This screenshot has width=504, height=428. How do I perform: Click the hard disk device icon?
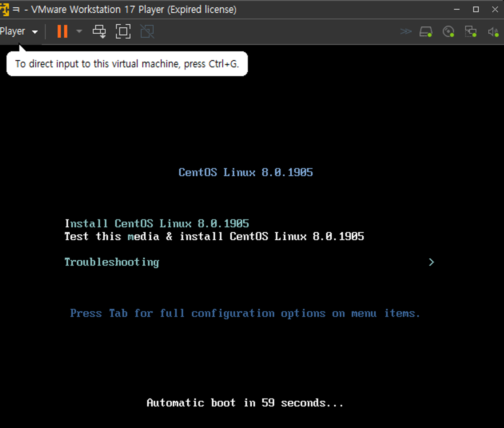(x=426, y=32)
